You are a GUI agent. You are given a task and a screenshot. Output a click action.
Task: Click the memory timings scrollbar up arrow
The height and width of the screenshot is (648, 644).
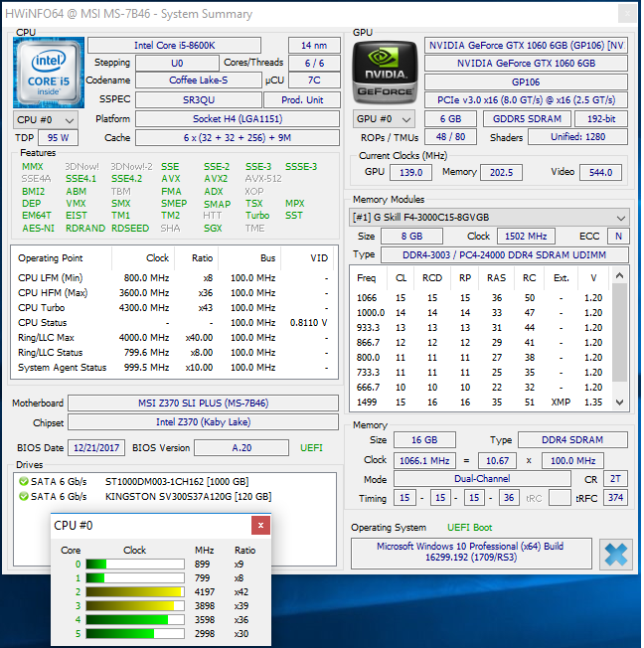pyautogui.click(x=619, y=275)
